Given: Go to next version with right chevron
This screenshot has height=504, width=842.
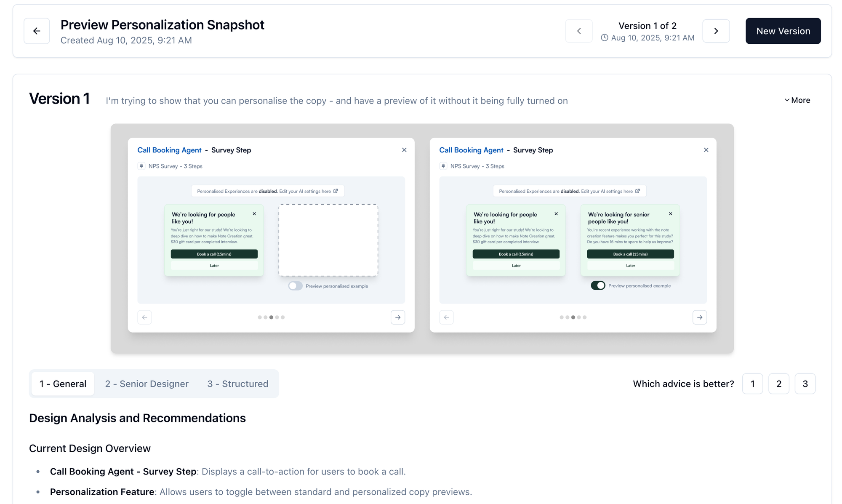Looking at the screenshot, I should coord(716,31).
